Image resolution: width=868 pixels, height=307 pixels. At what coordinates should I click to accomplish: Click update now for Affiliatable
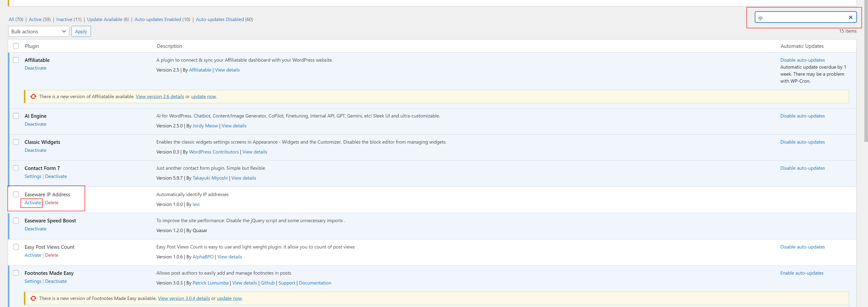click(204, 96)
